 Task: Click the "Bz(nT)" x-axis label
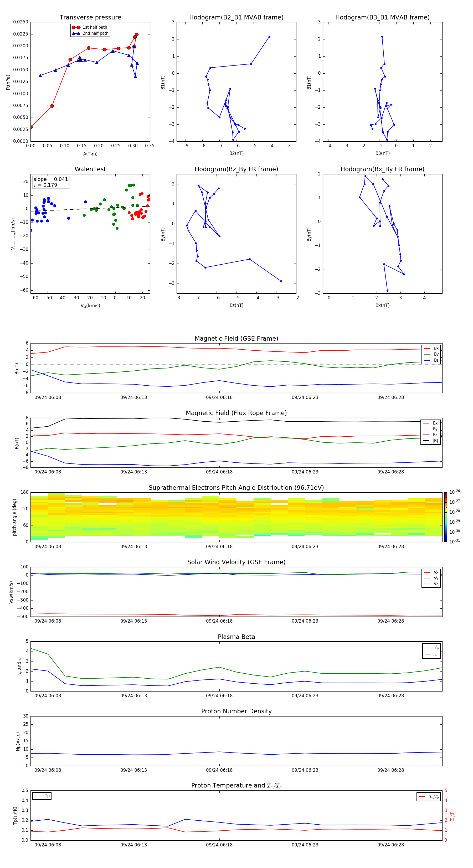(x=236, y=305)
